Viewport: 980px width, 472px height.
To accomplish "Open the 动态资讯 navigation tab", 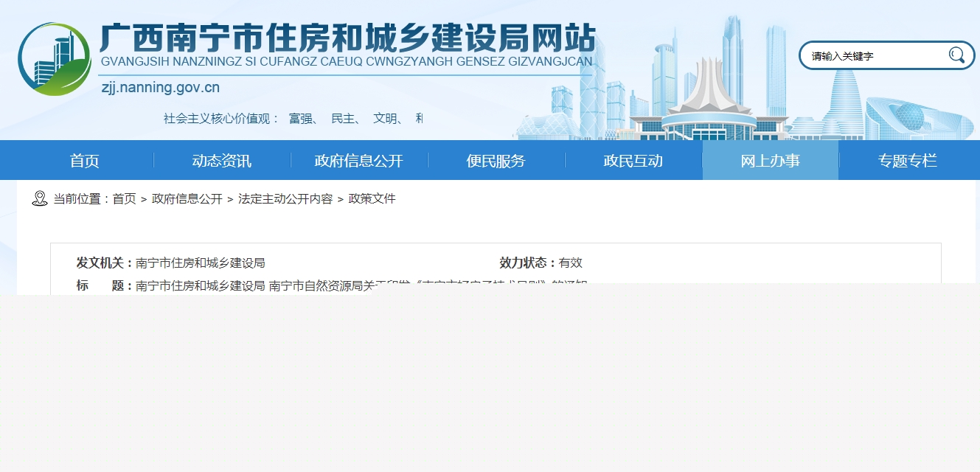I will tap(222, 161).
